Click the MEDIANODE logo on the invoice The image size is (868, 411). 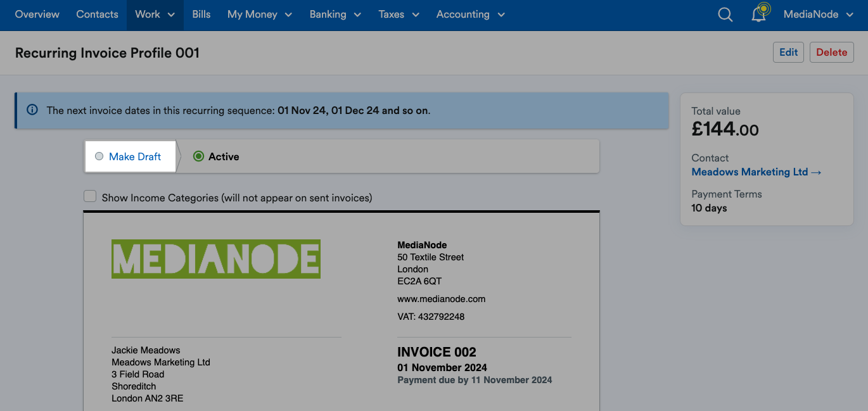[216, 258]
